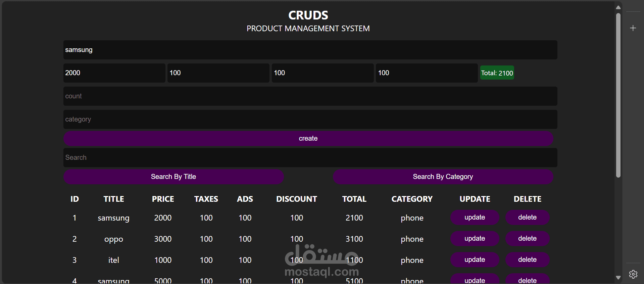Click total cell 2100 in table
Screen dimensions: 644x284
pos(354,218)
